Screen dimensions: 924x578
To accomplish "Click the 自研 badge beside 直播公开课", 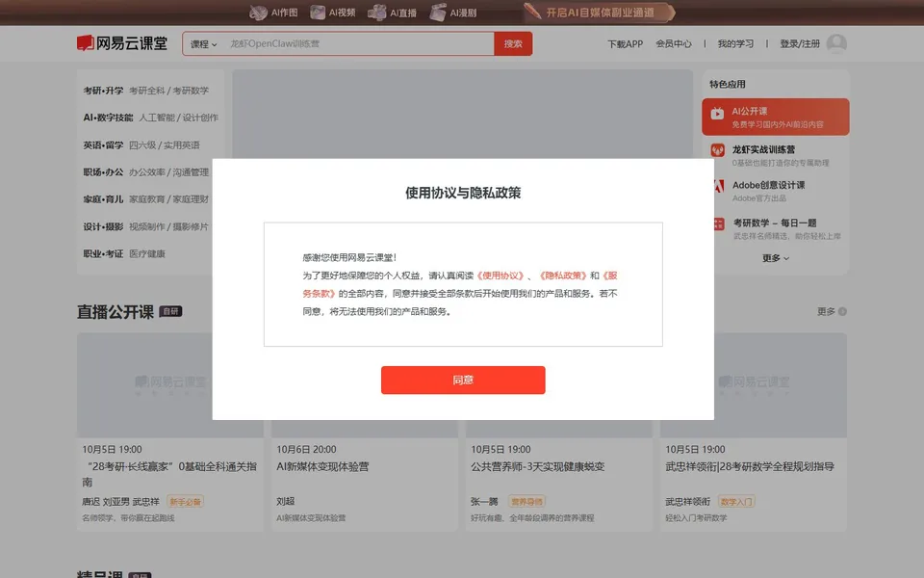I will [x=171, y=311].
